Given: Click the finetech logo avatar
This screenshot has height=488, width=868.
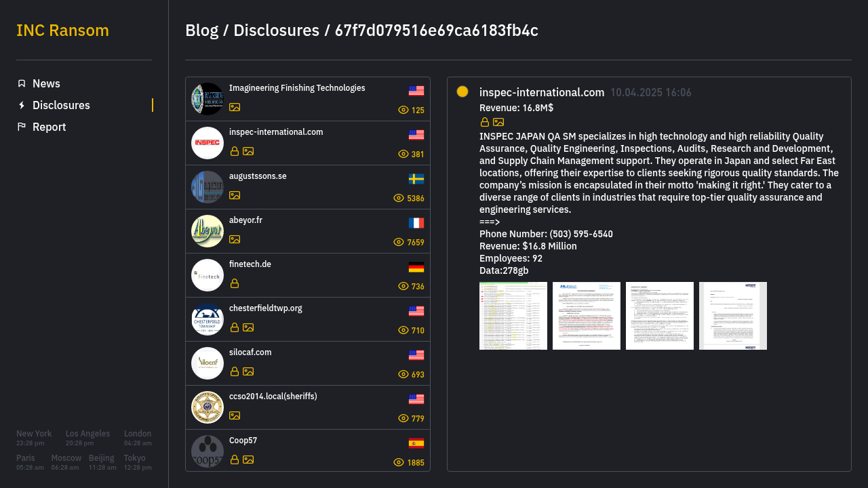Looking at the screenshot, I should (x=208, y=275).
